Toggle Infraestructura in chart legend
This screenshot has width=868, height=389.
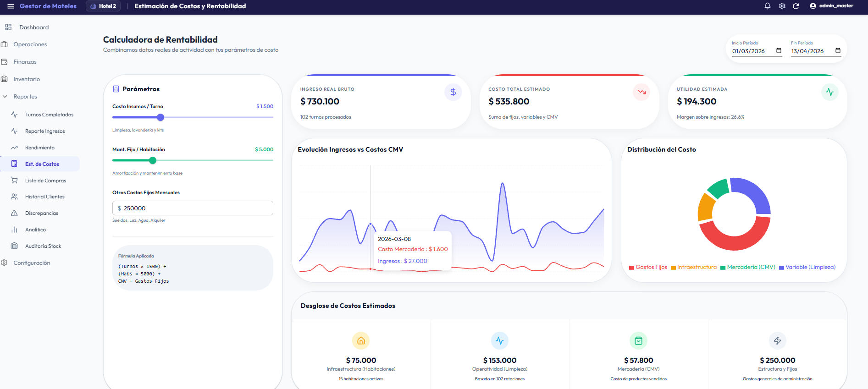[x=693, y=267]
